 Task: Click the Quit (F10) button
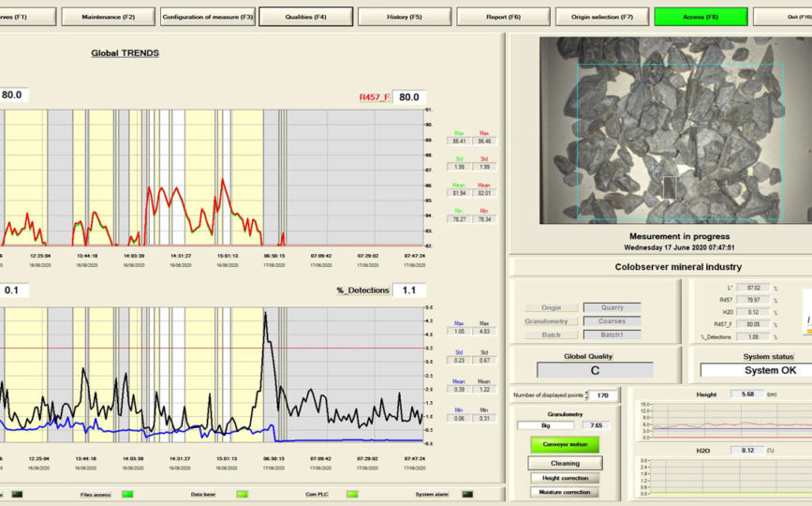[x=782, y=17]
